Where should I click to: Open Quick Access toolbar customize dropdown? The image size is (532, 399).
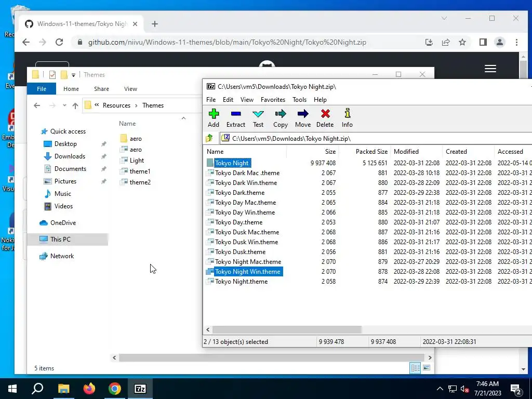point(73,75)
